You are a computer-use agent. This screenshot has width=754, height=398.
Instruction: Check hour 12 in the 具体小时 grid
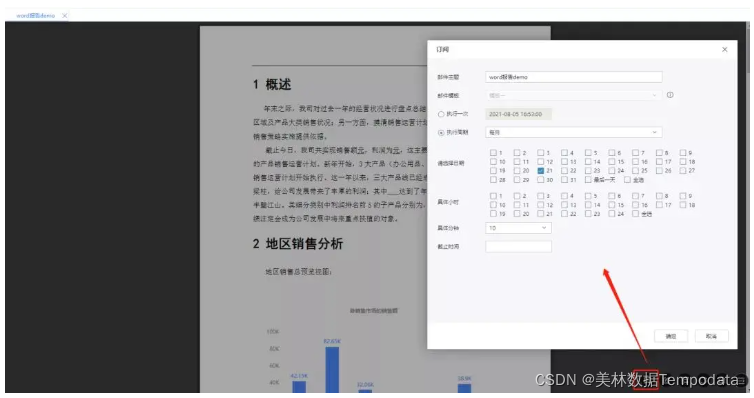[540, 205]
